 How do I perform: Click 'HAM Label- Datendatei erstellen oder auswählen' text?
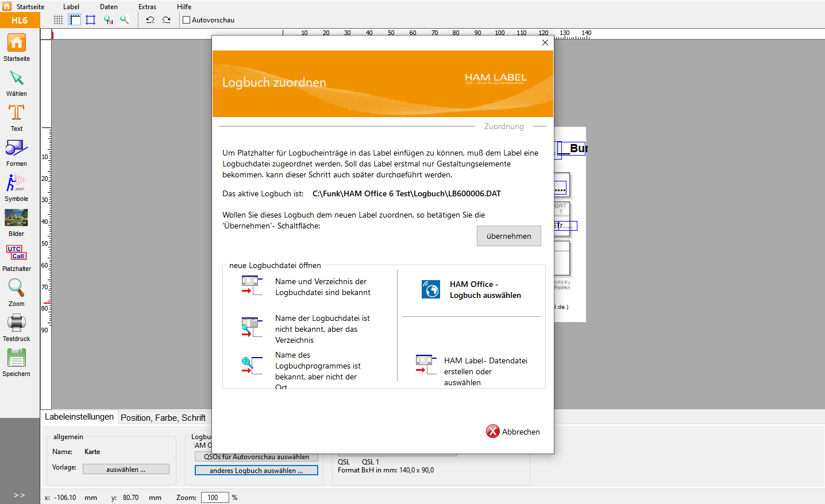click(485, 371)
